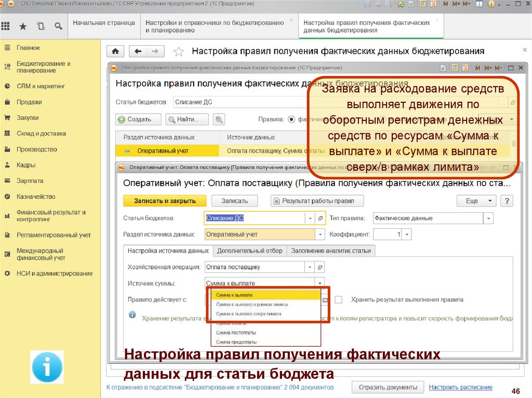Open the history icon in top panel
This screenshot has height=398, width=532.
tap(41, 26)
